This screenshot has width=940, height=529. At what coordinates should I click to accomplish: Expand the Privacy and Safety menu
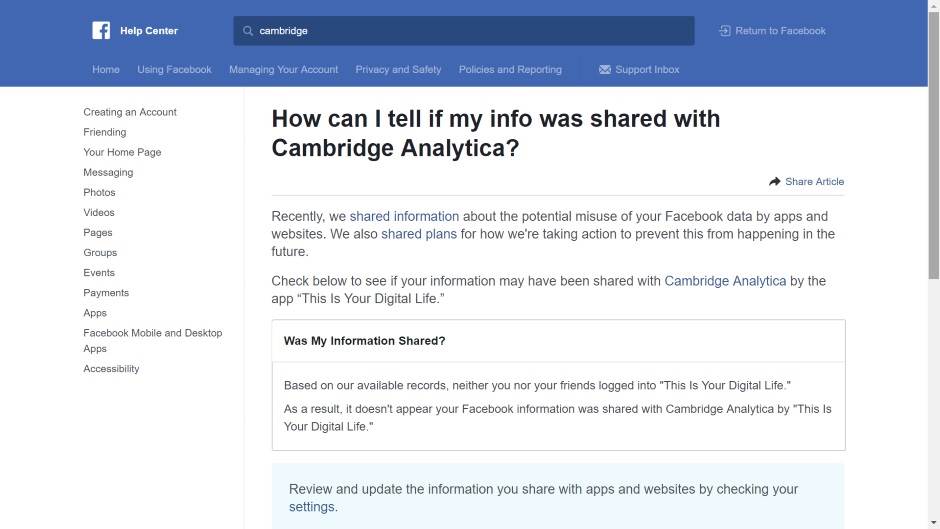click(398, 70)
